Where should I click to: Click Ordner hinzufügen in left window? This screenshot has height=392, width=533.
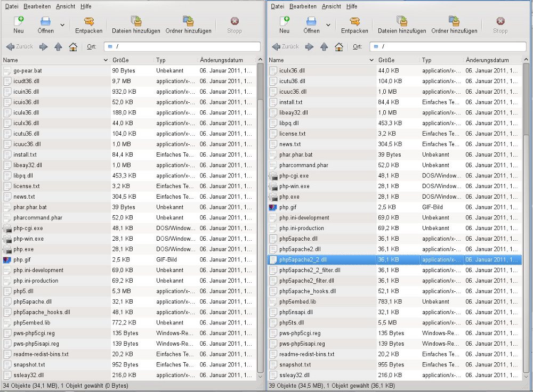(188, 25)
